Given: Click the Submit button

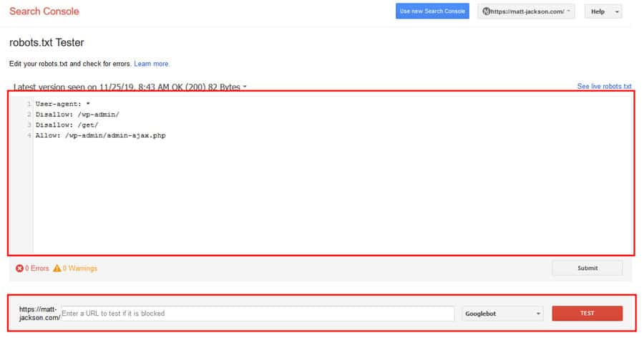Looking at the screenshot, I should pyautogui.click(x=587, y=268).
